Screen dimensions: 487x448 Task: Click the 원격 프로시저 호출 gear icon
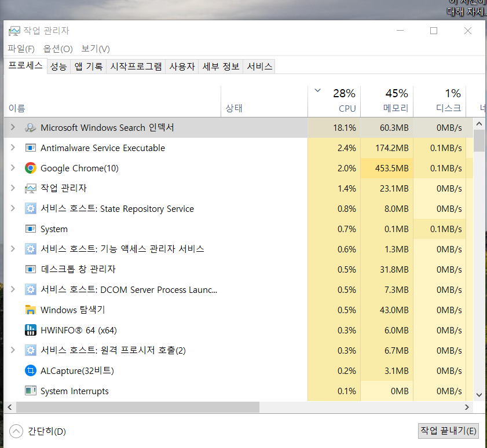pyautogui.click(x=31, y=350)
